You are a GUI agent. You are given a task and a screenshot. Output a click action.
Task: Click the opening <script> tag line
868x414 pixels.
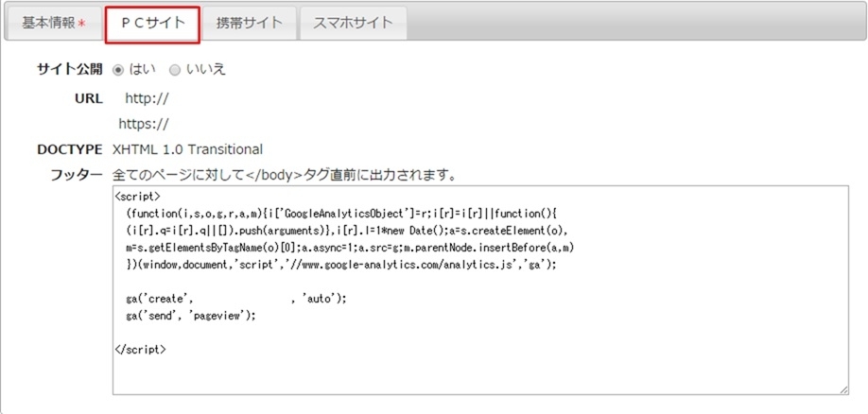pos(138,197)
